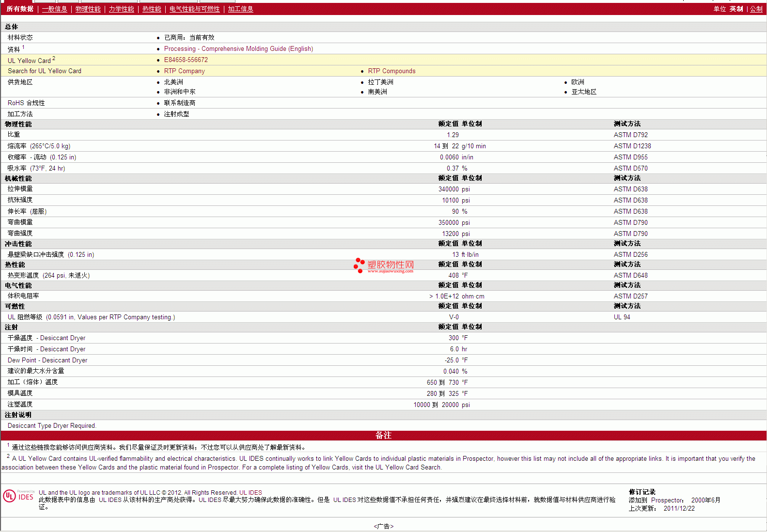Click the UL 94 test method
Image resolution: width=767 pixels, height=532 pixels.
pos(622,317)
